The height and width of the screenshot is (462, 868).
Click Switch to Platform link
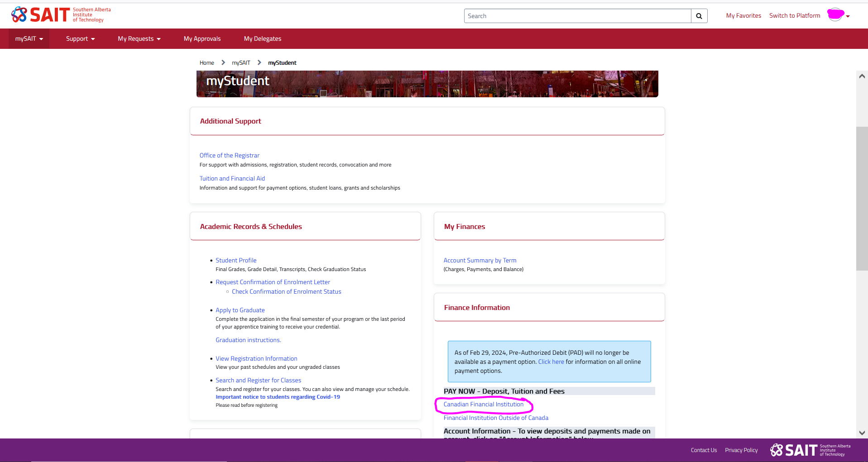pyautogui.click(x=795, y=16)
